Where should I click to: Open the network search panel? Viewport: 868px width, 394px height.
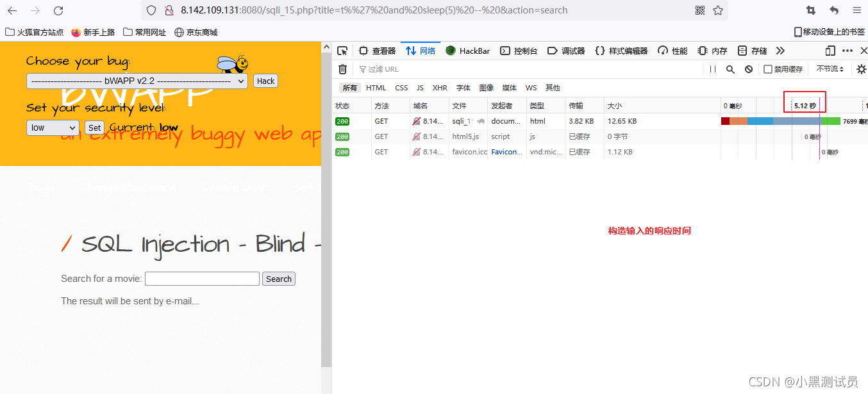pos(730,69)
